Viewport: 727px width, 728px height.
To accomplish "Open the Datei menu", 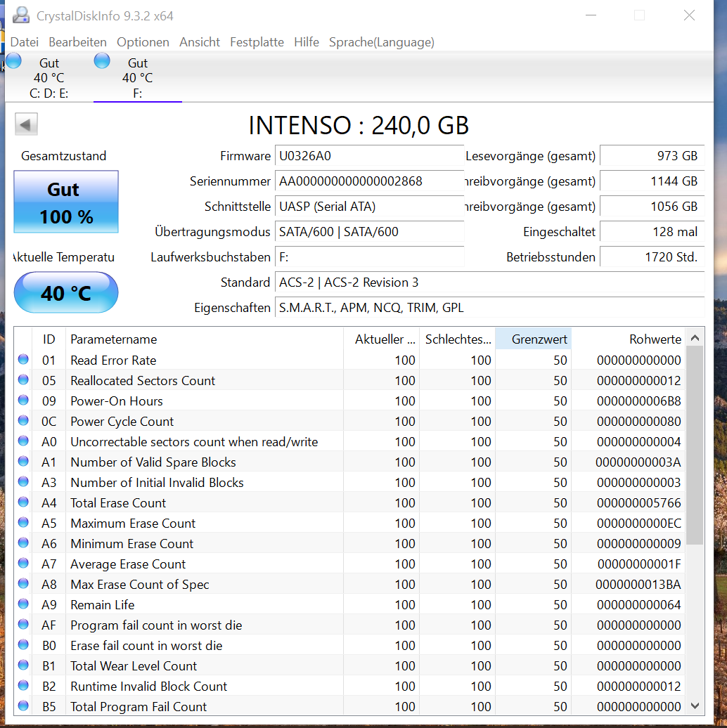I will [x=24, y=42].
